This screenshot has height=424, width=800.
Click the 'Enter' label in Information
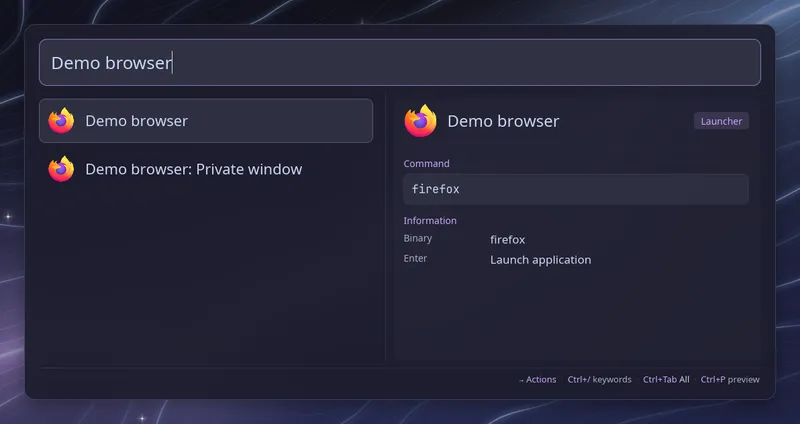(415, 258)
